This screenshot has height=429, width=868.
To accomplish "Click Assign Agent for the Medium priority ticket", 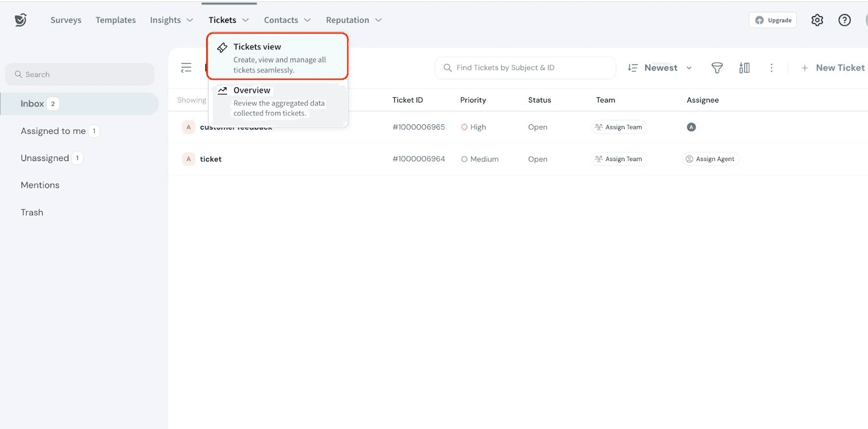I will (710, 159).
